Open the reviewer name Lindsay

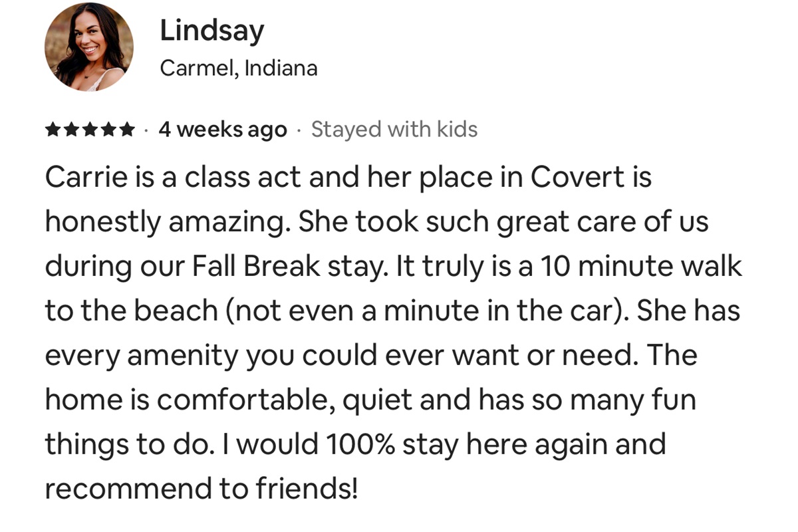coord(211,31)
